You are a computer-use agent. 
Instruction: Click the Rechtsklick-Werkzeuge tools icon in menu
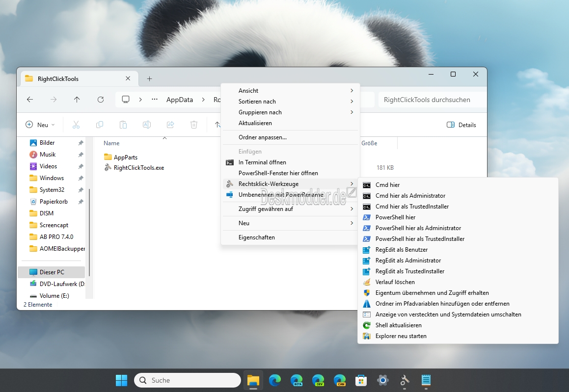(x=230, y=184)
